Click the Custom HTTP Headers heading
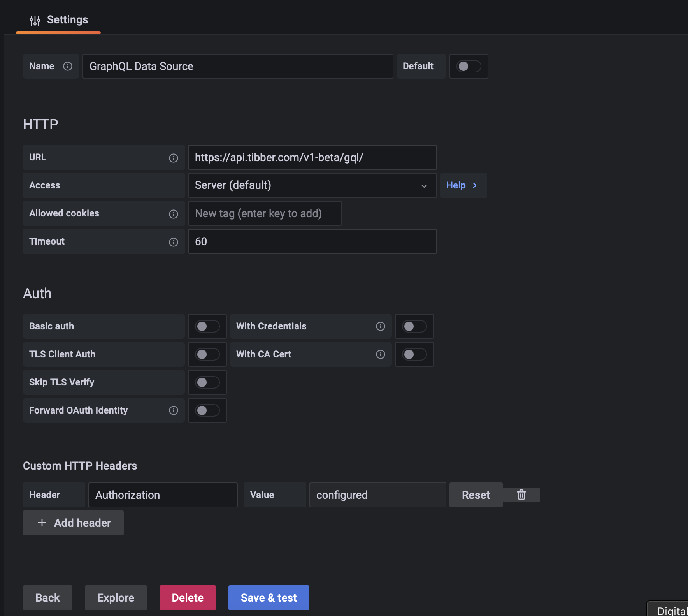The width and height of the screenshot is (688, 616). click(80, 466)
